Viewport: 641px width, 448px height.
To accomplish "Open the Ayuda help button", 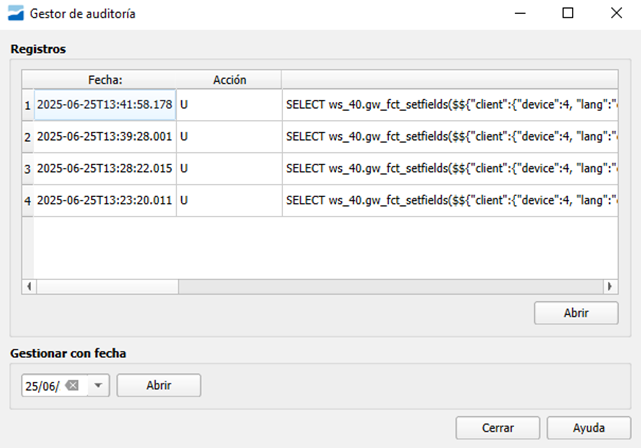I will point(589,428).
